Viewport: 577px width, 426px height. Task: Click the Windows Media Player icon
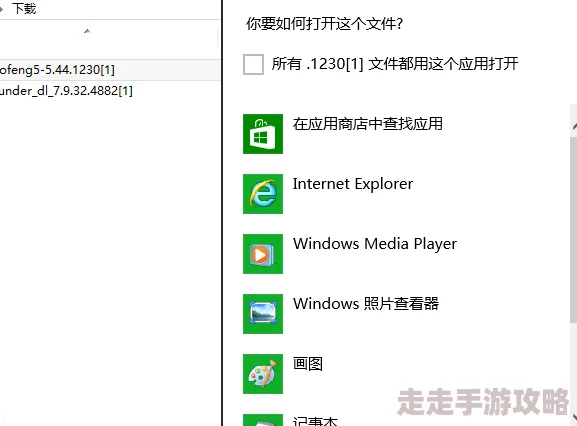pos(263,253)
